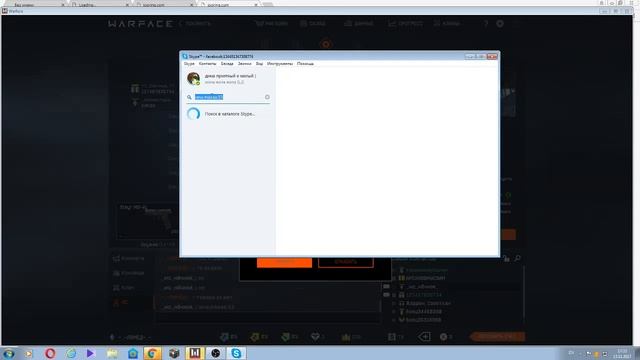Click the gear icon in Warface bottom bar
The image size is (640, 360).
point(444,337)
